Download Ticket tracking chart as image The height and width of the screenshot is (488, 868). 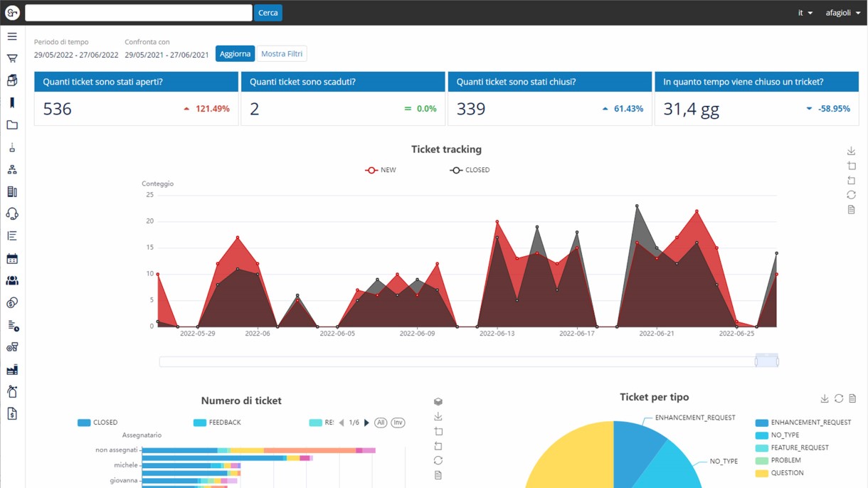[x=851, y=152]
